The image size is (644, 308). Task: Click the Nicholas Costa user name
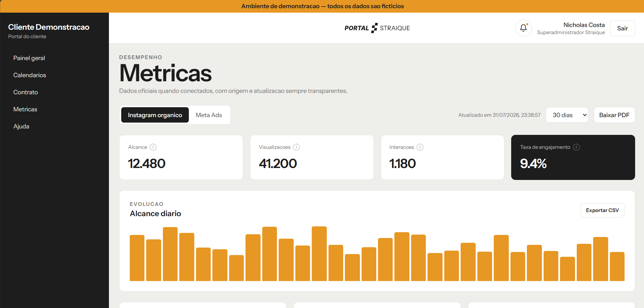(x=584, y=25)
